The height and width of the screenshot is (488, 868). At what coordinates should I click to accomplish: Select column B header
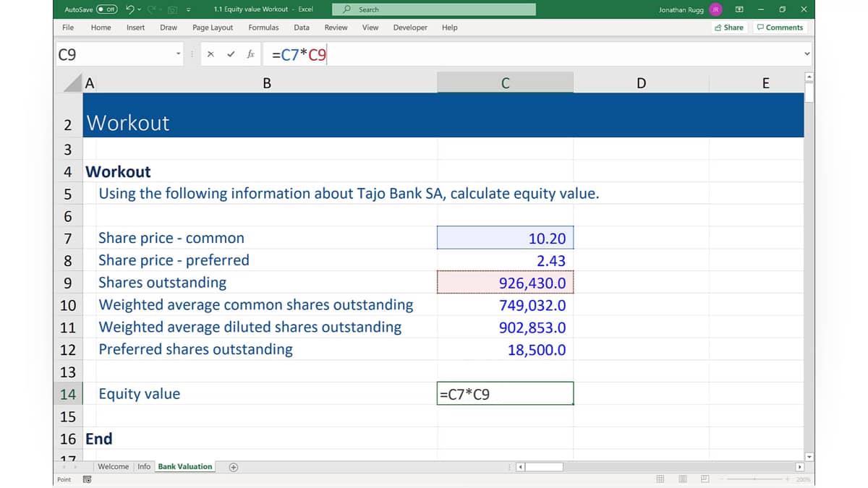(267, 83)
